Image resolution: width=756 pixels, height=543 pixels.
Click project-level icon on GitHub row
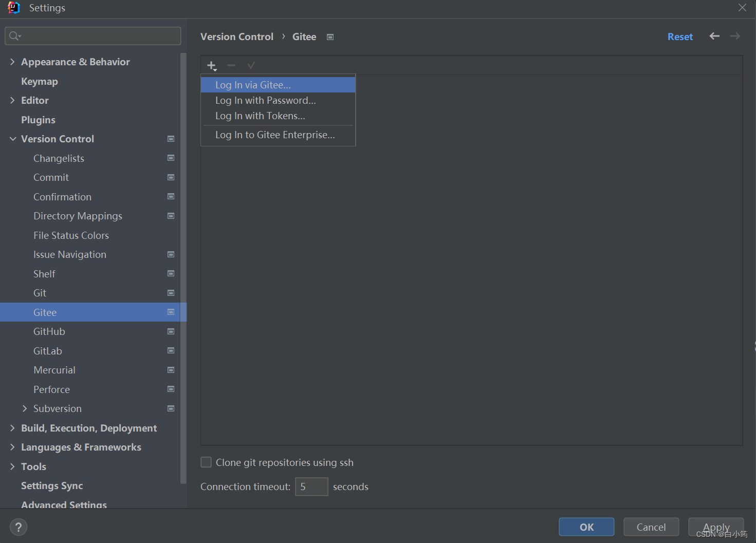[x=171, y=331]
